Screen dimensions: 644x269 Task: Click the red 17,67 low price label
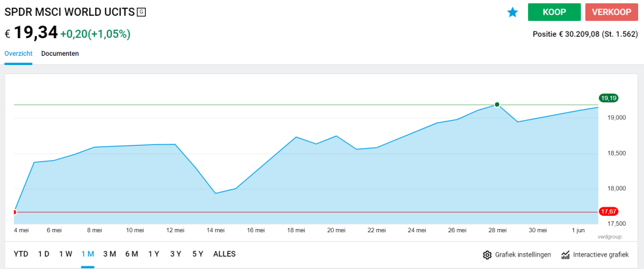tap(609, 211)
